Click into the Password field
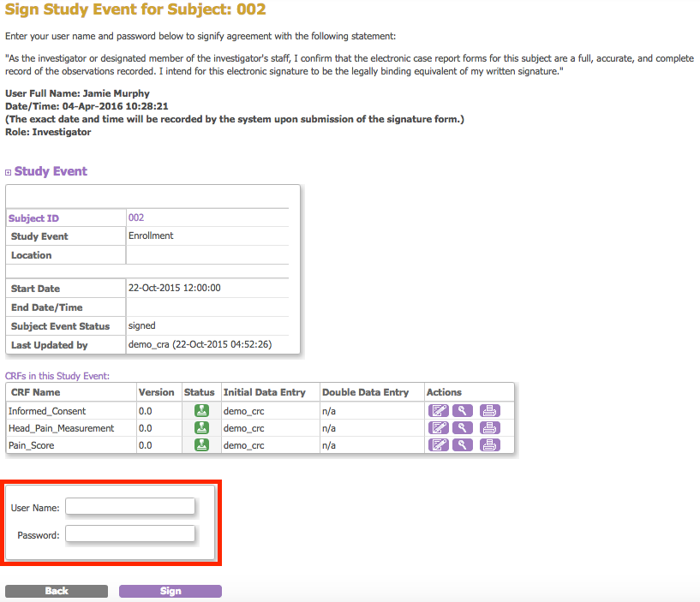This screenshot has width=700, height=602. 130,534
